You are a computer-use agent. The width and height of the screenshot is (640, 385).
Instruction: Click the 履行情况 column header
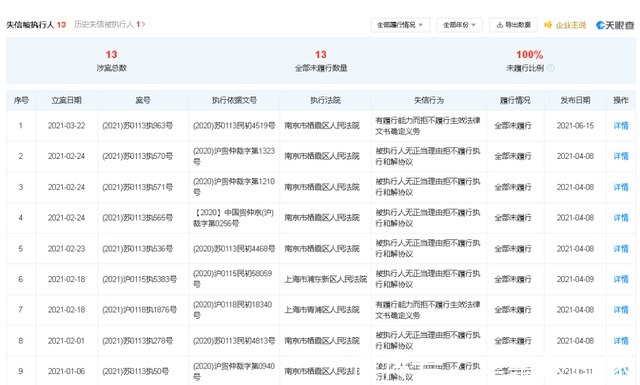click(515, 100)
